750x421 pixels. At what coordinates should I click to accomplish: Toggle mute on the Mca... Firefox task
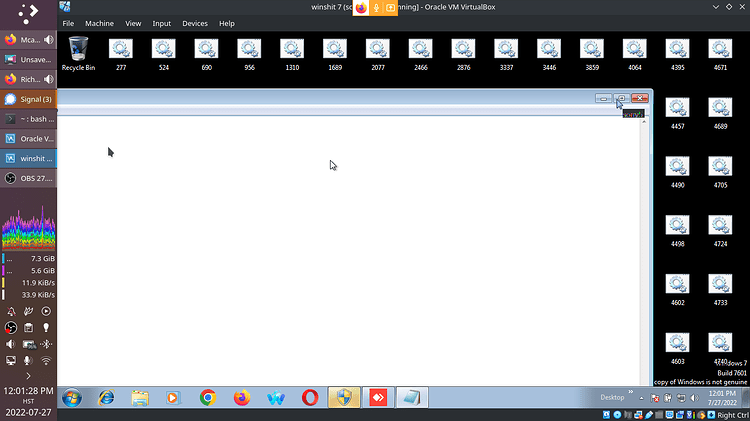[x=48, y=40]
